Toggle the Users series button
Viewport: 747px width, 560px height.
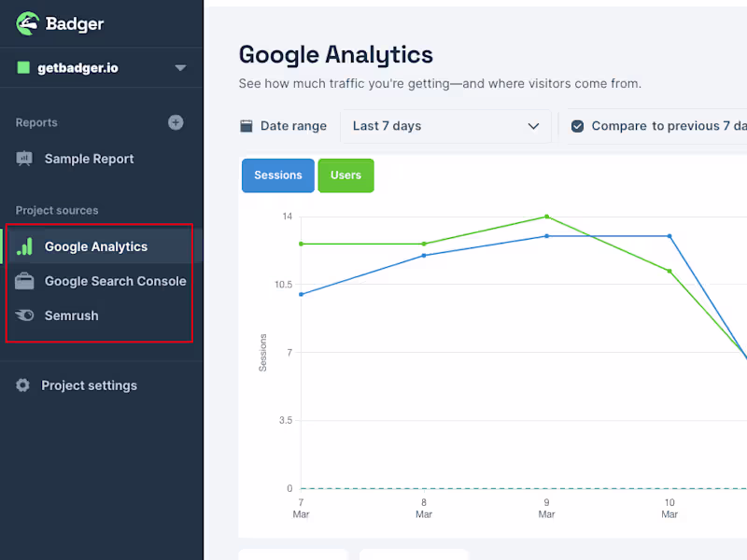coord(345,175)
